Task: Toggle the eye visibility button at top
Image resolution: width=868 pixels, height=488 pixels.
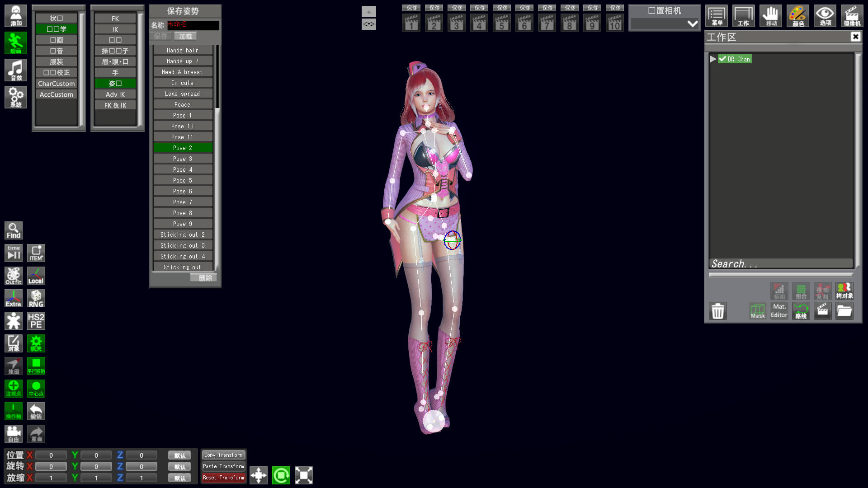Action: tap(369, 24)
